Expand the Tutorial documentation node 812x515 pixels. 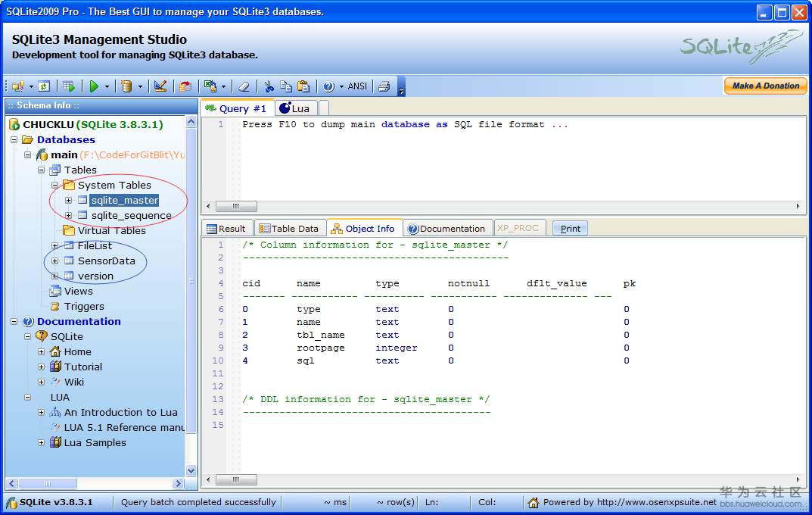[41, 367]
